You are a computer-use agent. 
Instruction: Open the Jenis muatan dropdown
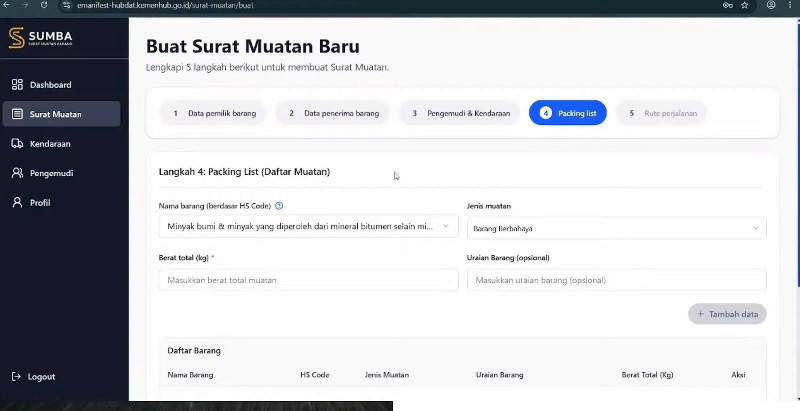coord(616,228)
